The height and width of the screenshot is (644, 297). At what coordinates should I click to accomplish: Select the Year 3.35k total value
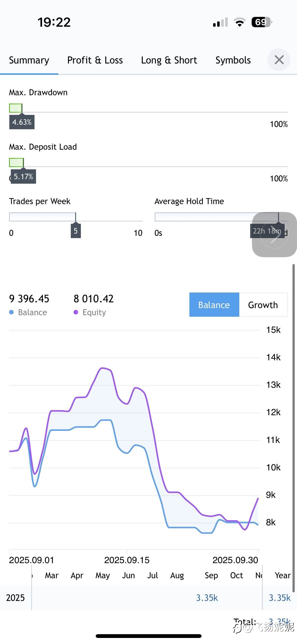[280, 598]
